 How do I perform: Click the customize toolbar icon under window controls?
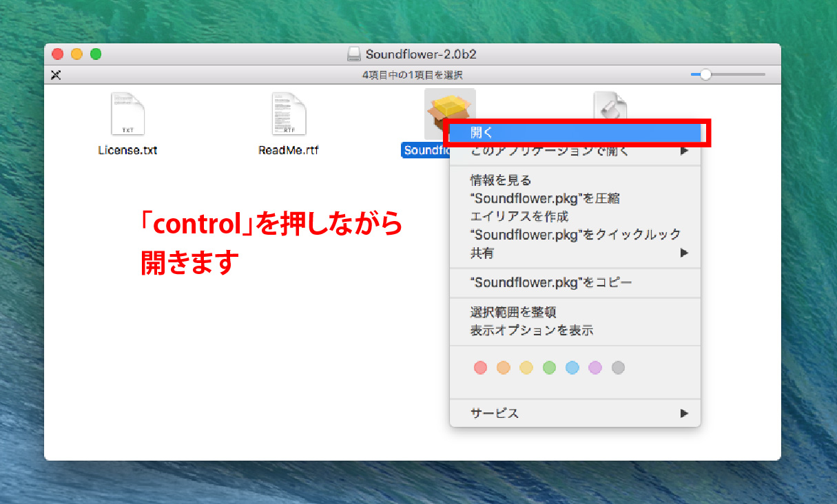click(56, 74)
